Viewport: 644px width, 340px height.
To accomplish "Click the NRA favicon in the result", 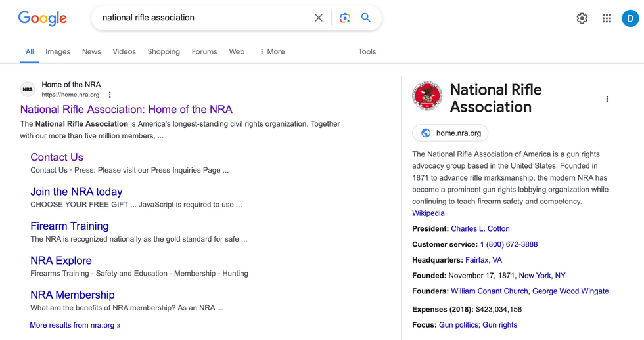I will pyautogui.click(x=28, y=89).
